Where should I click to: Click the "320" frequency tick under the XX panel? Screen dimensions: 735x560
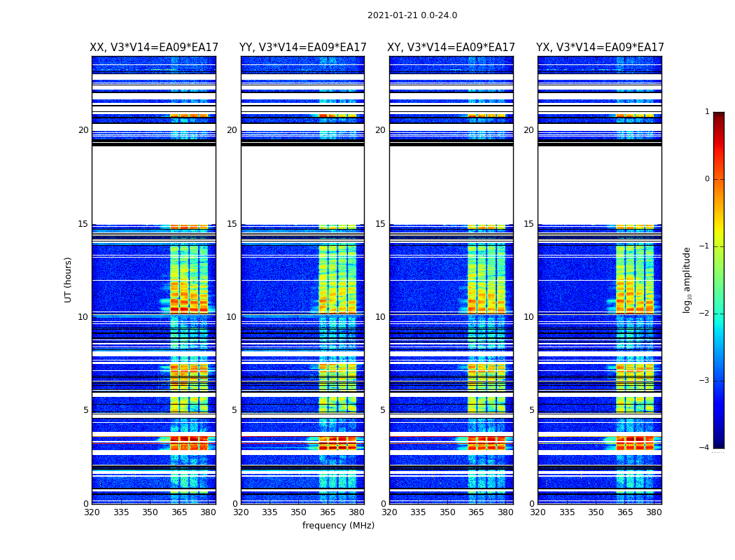point(92,512)
